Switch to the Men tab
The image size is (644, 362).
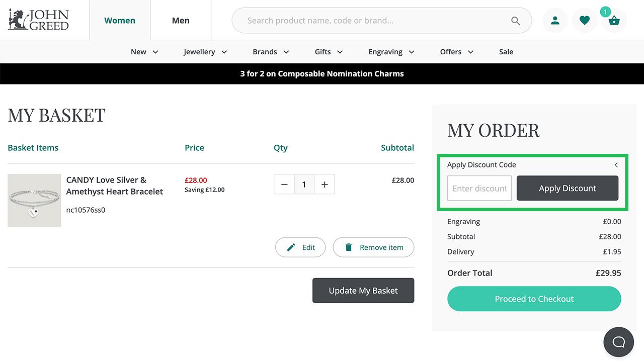[181, 21]
